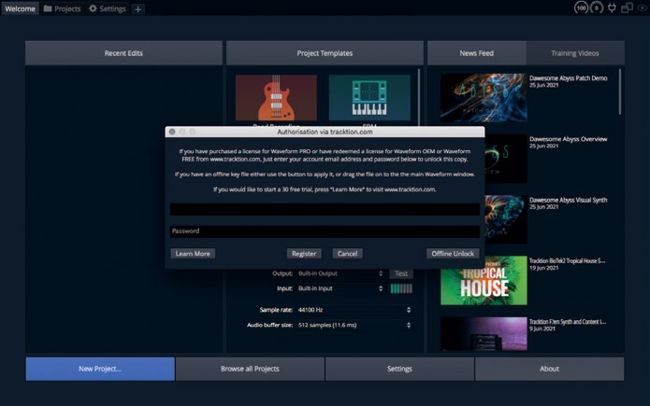Viewport: 650px width, 406px height.
Task: Open Dawesome Abyss Patch Demo thumbnail
Action: [x=483, y=98]
